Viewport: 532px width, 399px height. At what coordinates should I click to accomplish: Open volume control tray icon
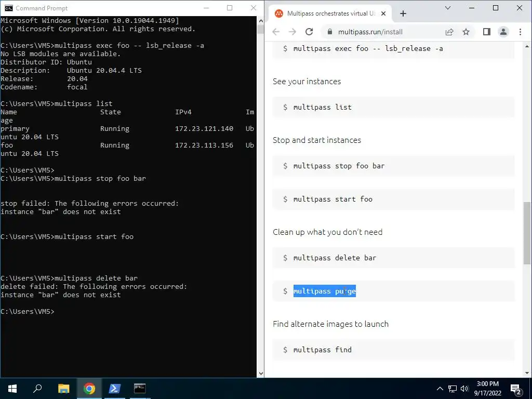pos(464,389)
